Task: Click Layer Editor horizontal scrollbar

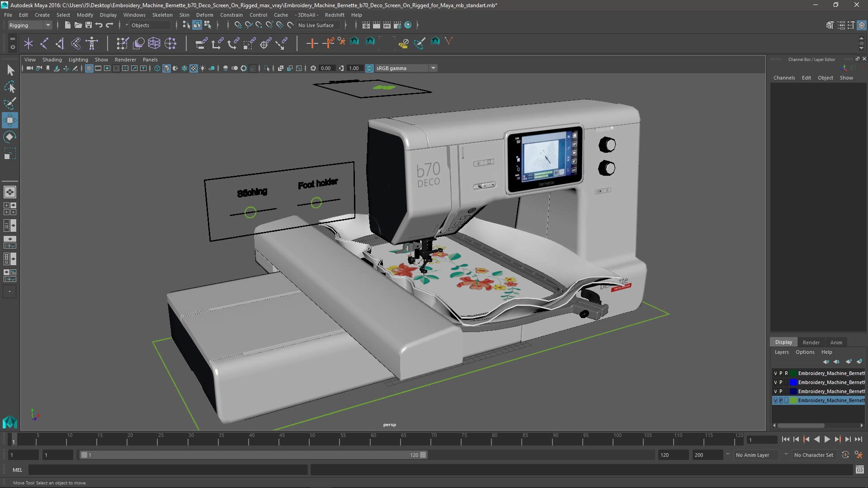Action: (x=801, y=426)
